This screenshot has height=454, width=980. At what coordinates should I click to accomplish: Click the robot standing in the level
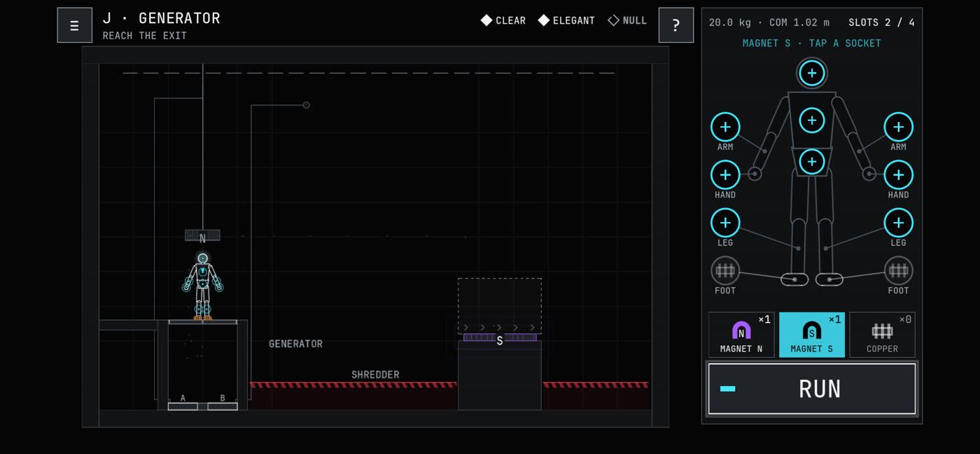(x=203, y=287)
